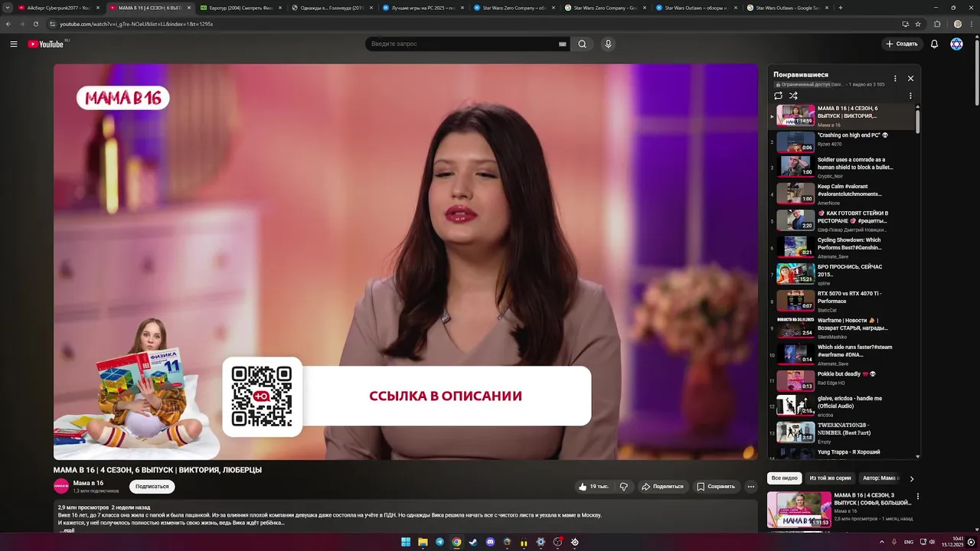Close the Понравившиеся playlist panel

tap(910, 78)
